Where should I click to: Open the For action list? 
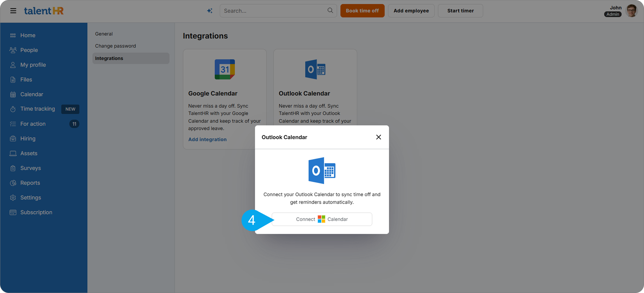pos(33,124)
